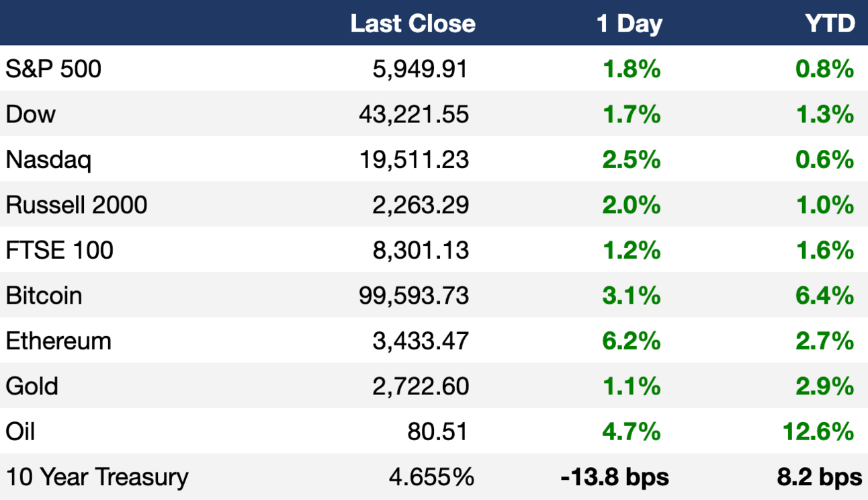Select the Nasdaq row label
Viewport: 868px width, 500px height.
click(48, 160)
